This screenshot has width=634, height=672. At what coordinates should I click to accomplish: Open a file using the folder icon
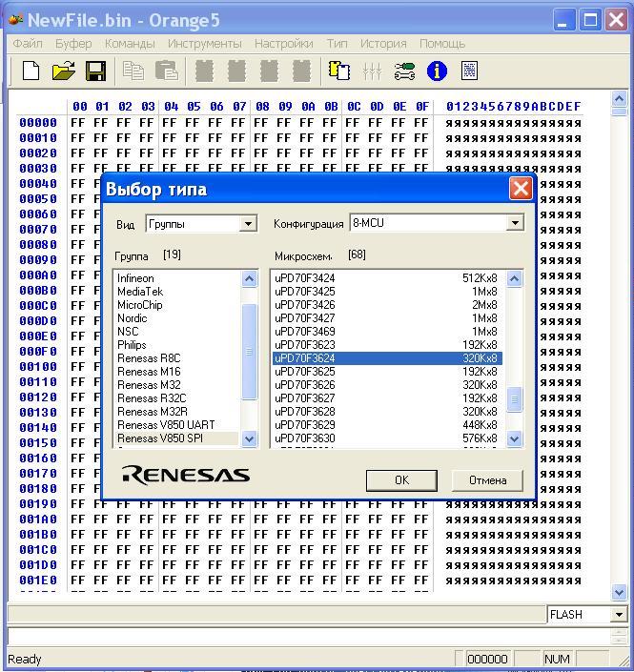click(64, 71)
